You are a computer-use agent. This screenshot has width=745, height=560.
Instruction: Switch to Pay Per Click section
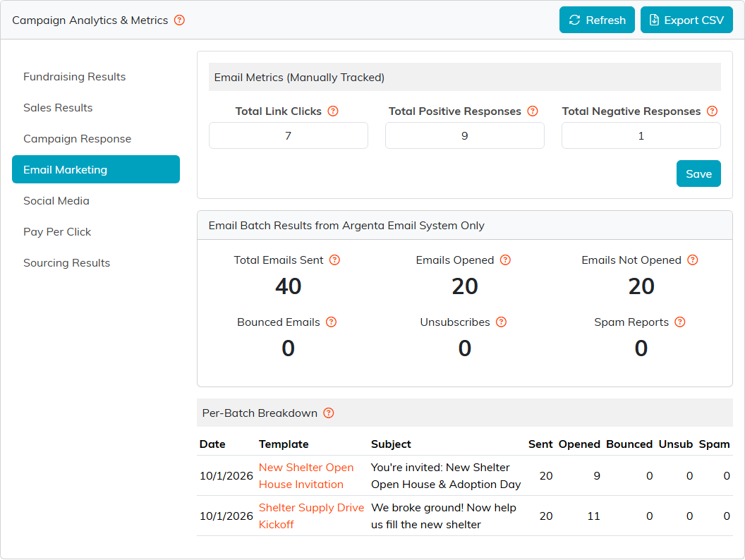point(95,232)
